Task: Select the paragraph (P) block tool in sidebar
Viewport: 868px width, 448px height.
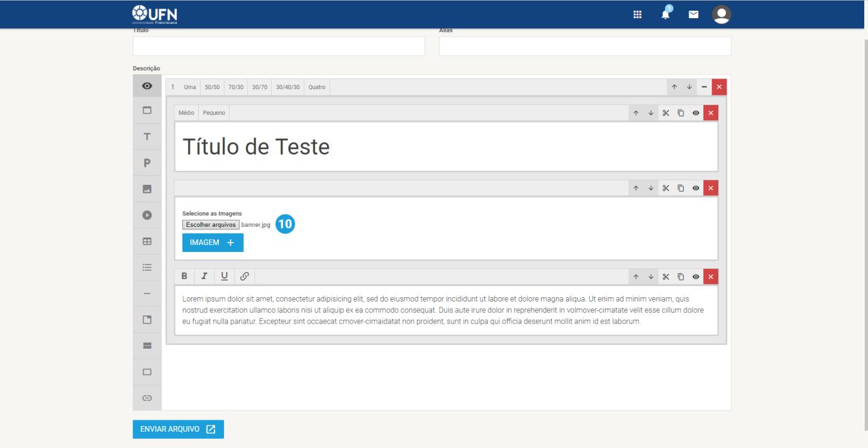Action: pyautogui.click(x=147, y=163)
